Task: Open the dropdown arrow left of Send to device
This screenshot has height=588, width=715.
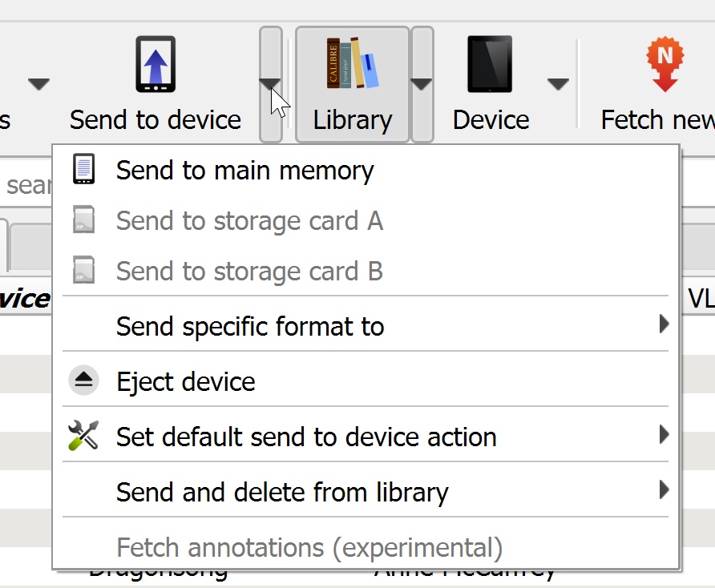Action: point(38,84)
